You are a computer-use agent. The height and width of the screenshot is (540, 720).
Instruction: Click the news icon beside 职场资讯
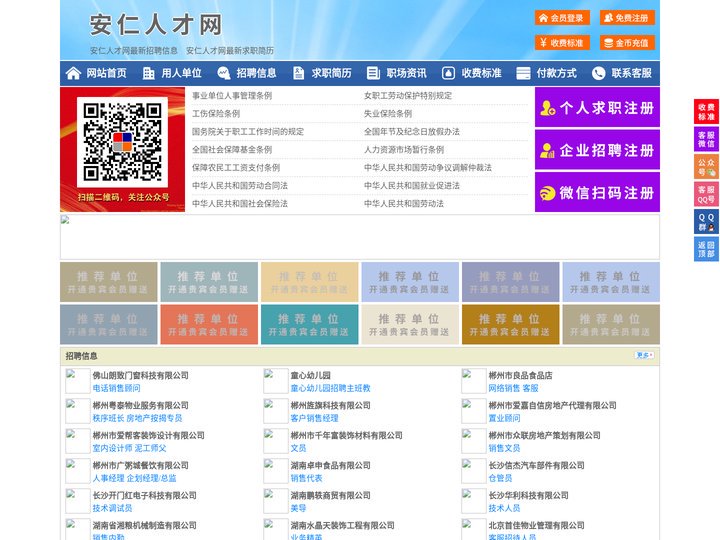coord(373,73)
